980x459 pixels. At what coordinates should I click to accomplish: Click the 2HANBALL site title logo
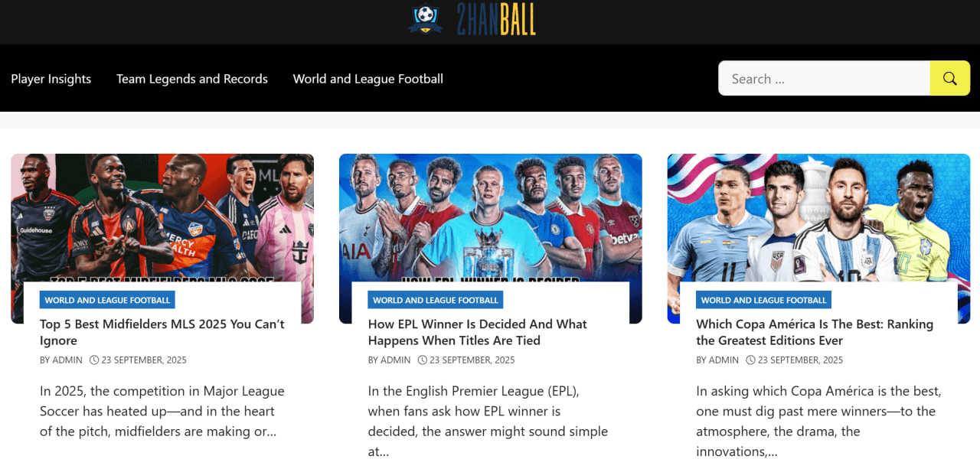coord(496,19)
